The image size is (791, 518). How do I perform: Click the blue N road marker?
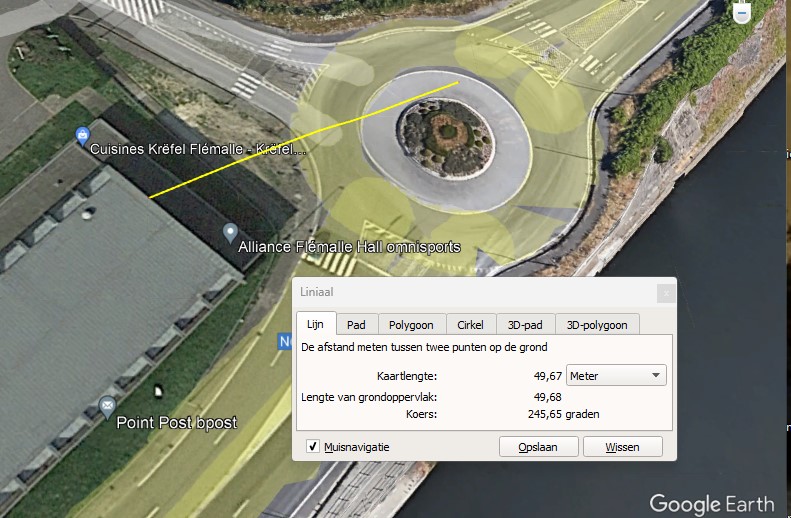point(285,342)
